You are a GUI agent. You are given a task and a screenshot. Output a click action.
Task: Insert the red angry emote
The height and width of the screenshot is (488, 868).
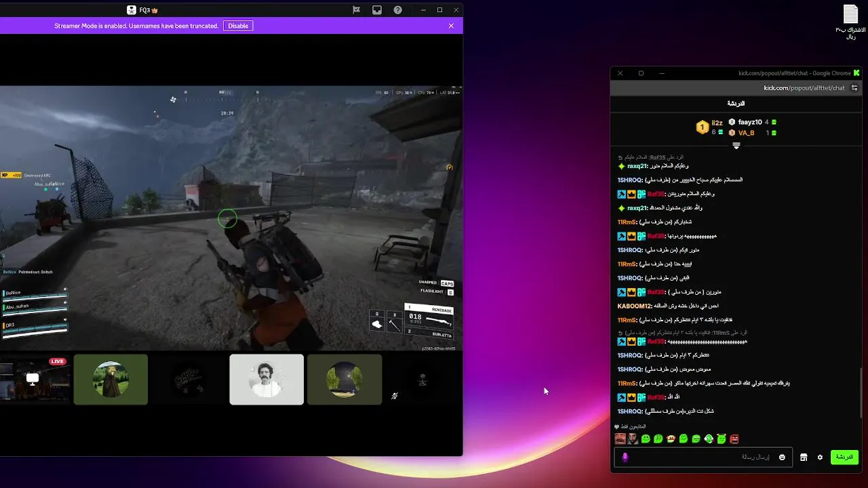[x=734, y=439]
